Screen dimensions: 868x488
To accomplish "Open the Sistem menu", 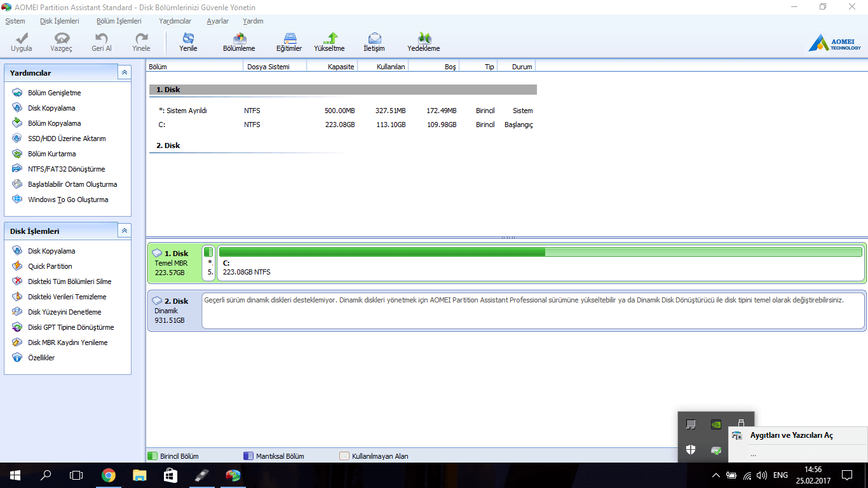I will [x=15, y=21].
